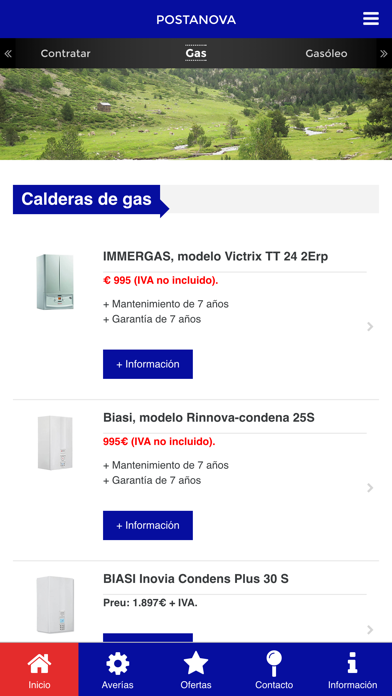Open BIASI Inovia boiler thumbnail
The height and width of the screenshot is (696, 392).
pyautogui.click(x=55, y=605)
